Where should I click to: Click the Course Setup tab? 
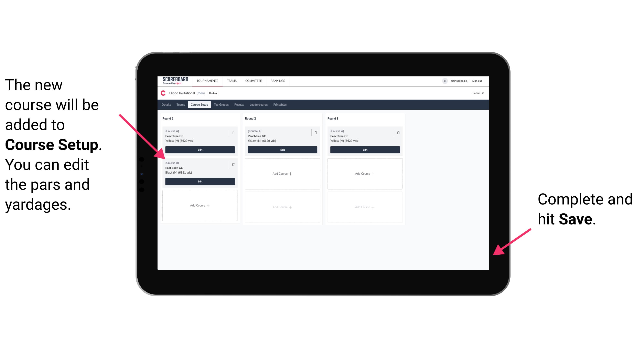(199, 105)
